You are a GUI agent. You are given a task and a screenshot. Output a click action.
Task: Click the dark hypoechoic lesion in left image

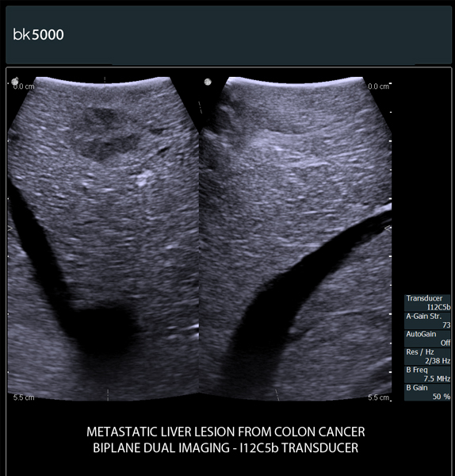coord(105,133)
